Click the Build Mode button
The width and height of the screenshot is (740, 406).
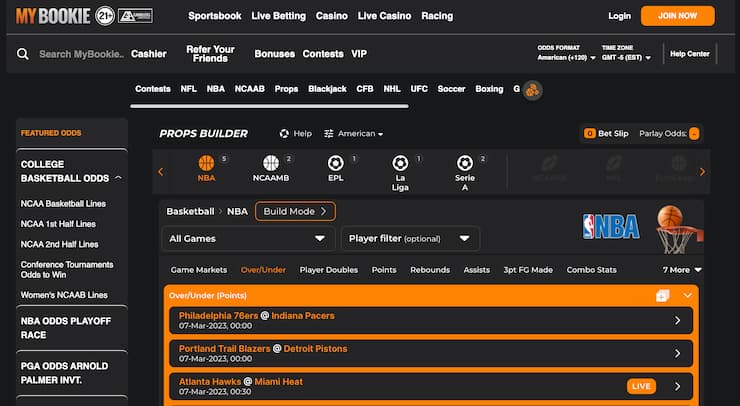click(295, 211)
